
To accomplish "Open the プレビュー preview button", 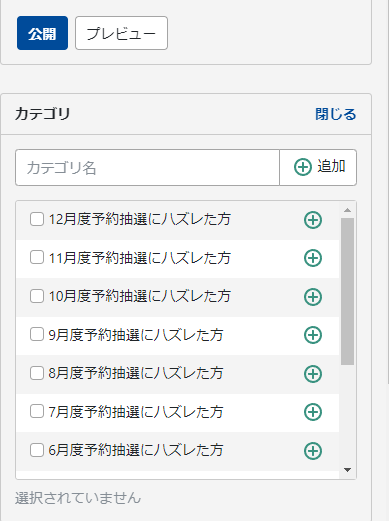I will point(121,33).
